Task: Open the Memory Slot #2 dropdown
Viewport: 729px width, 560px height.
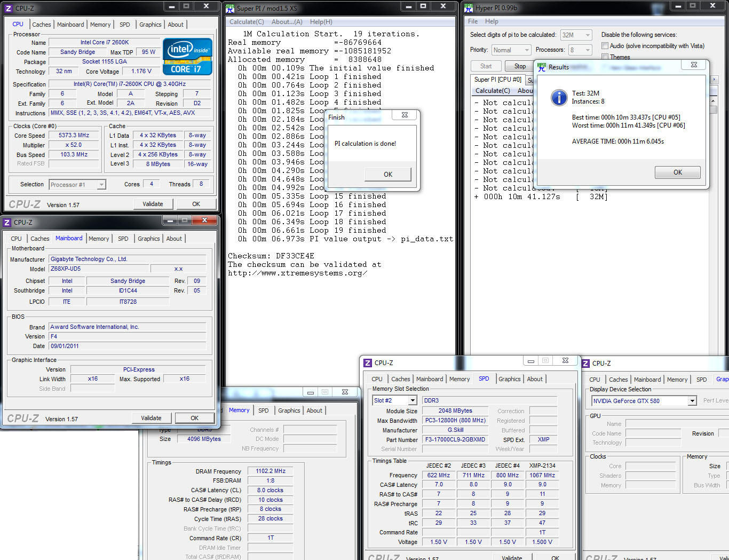Action: click(413, 400)
